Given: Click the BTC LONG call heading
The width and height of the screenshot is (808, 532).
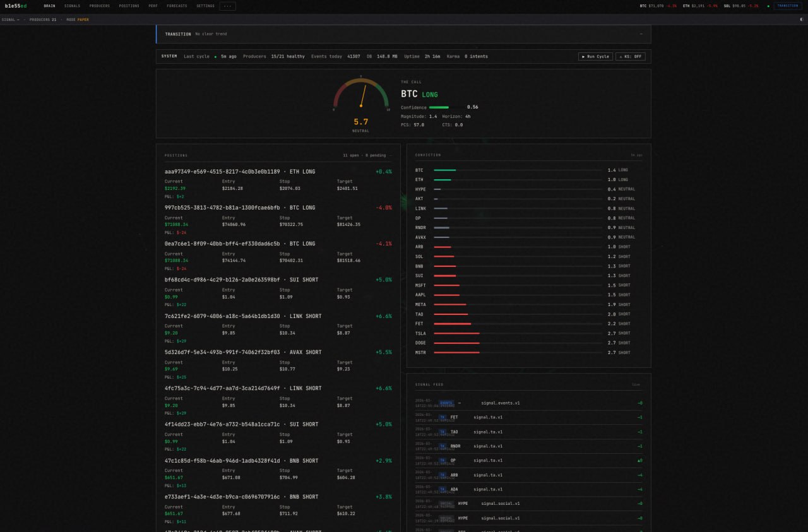Looking at the screenshot, I should (419, 94).
